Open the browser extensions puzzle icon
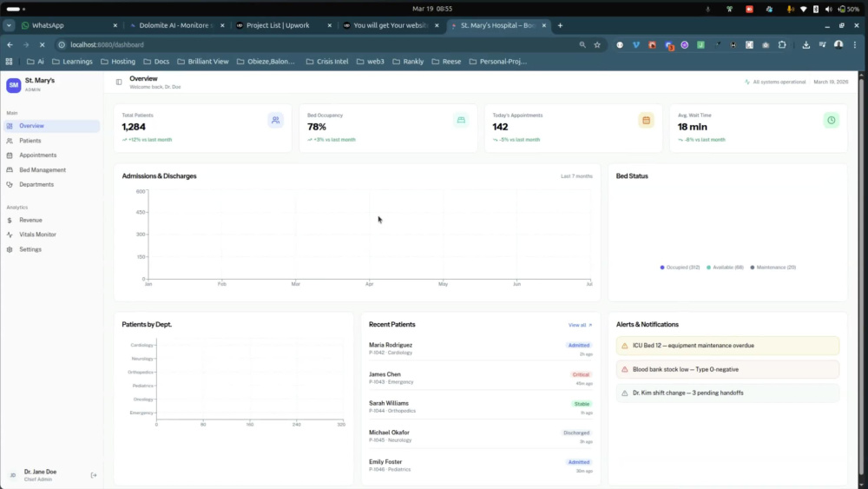868x489 pixels. [782, 45]
